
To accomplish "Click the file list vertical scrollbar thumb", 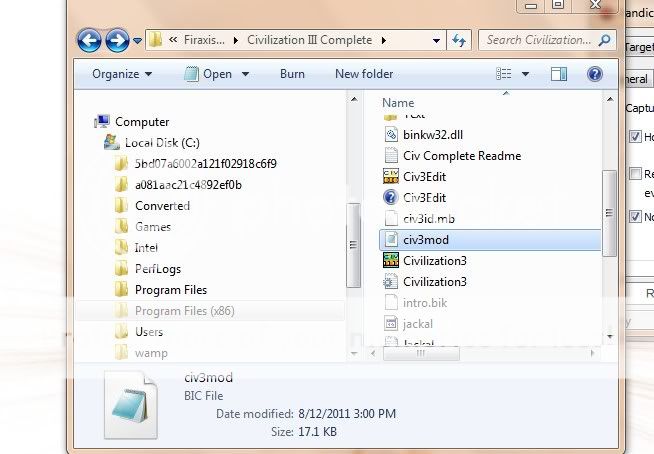I will click(609, 213).
